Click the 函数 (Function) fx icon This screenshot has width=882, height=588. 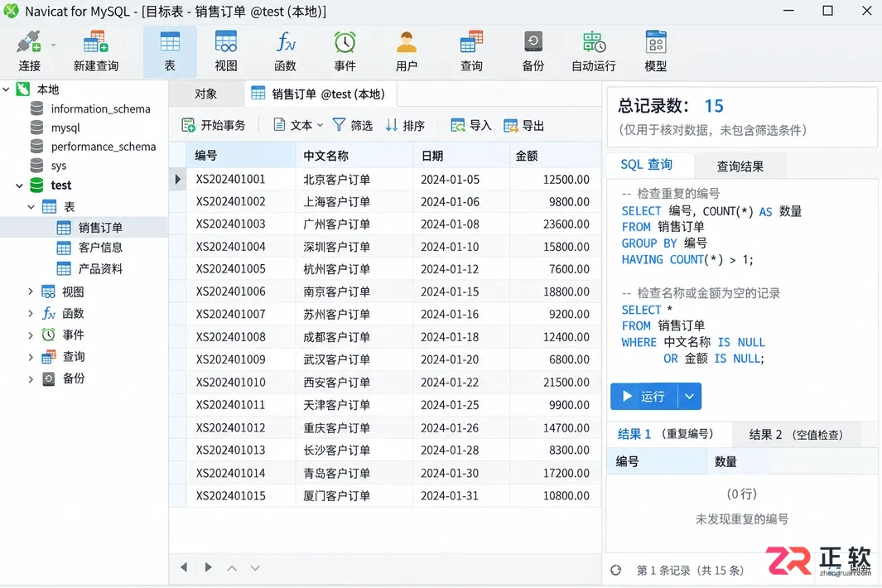point(285,43)
